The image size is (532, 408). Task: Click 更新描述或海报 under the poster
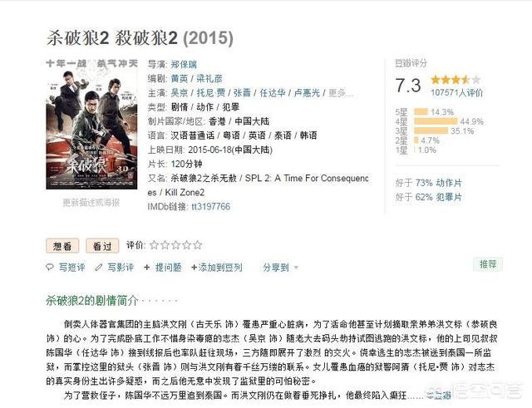pos(91,203)
